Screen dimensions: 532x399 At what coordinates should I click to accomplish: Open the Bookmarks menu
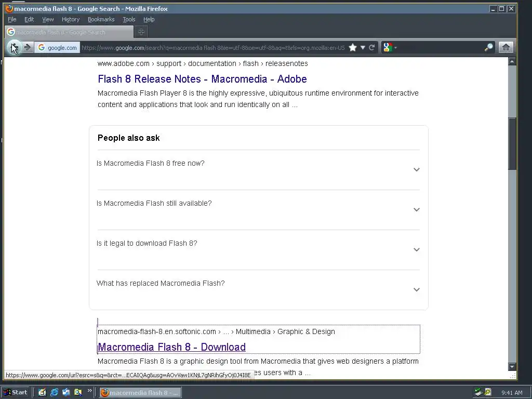101,19
